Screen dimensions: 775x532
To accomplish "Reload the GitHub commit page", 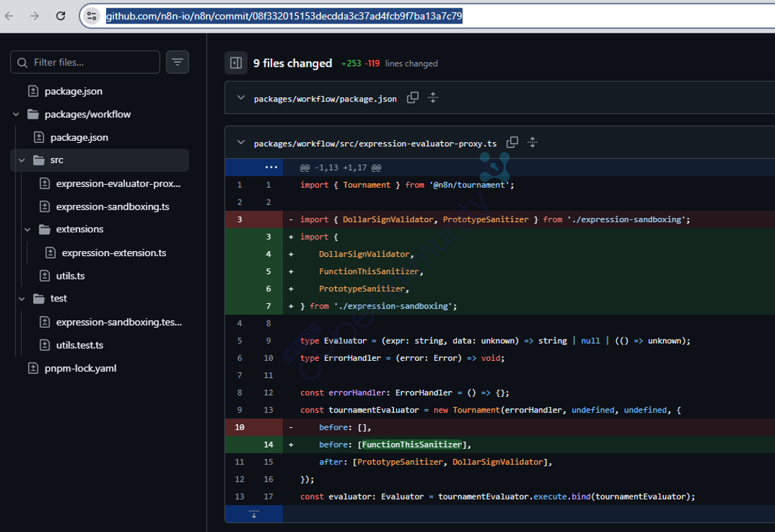I will click(x=60, y=16).
